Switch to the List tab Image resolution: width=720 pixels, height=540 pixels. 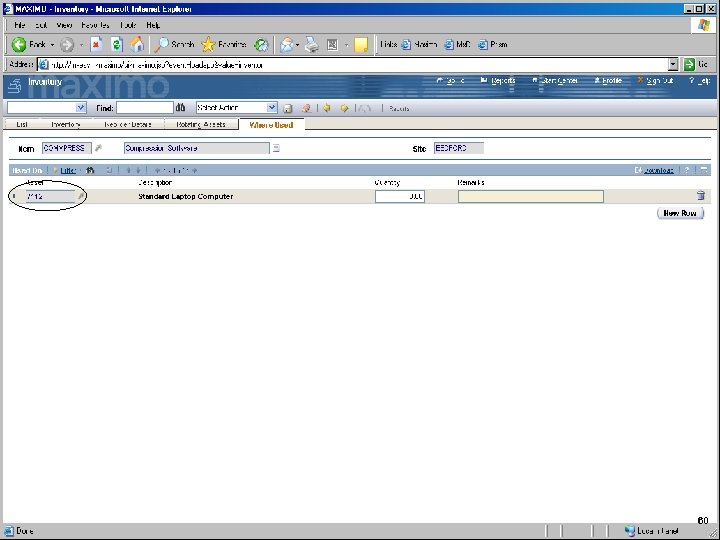(x=22, y=124)
